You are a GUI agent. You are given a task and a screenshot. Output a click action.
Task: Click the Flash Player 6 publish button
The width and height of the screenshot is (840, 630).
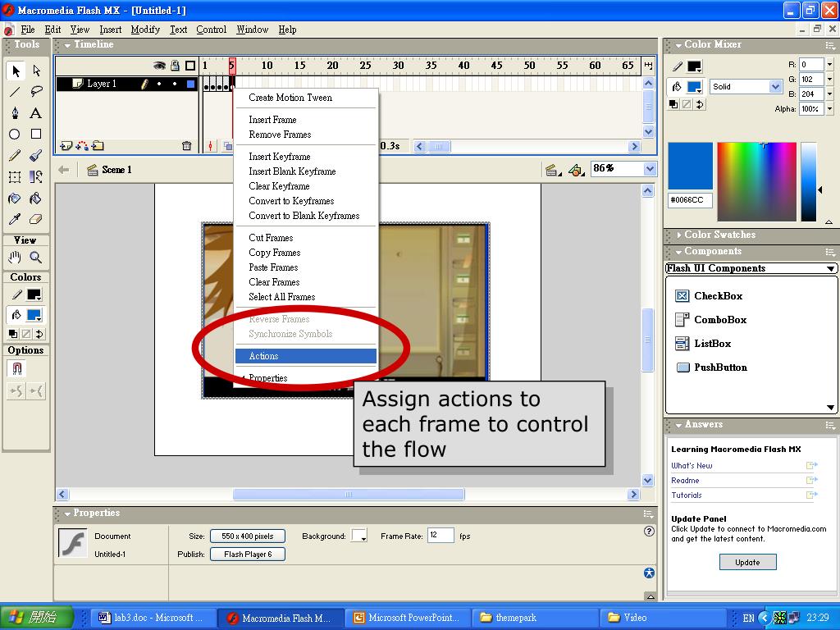(248, 554)
